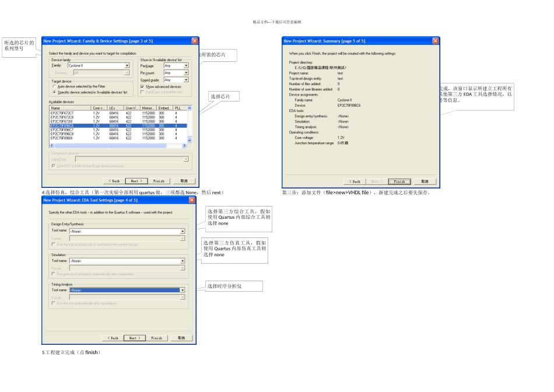Close the EDA Tool Settings dialog

pos(192,200)
